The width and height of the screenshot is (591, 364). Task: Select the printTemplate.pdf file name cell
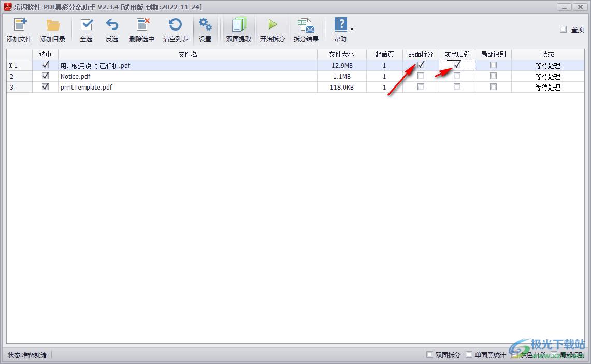click(87, 87)
